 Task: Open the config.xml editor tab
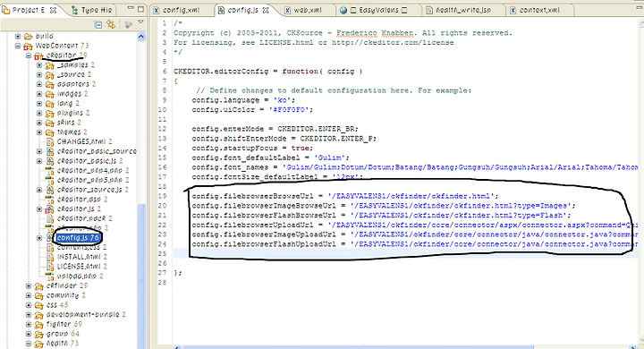click(x=176, y=10)
